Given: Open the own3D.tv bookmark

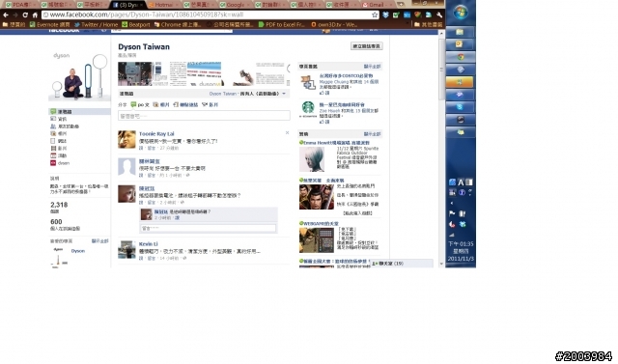Looking at the screenshot, I should tap(334, 24).
